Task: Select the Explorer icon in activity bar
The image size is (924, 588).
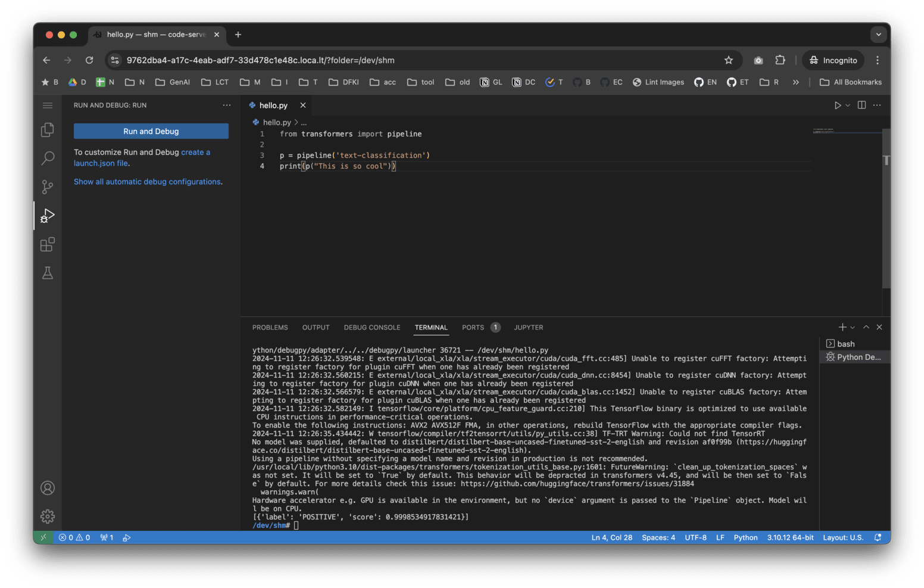Action: [x=47, y=130]
